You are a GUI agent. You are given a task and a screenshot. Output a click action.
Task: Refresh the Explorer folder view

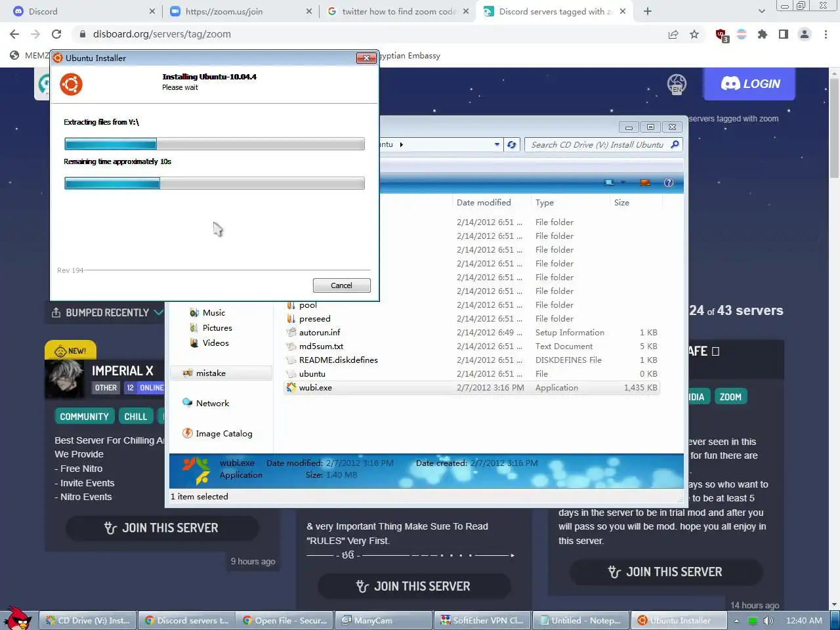click(512, 144)
